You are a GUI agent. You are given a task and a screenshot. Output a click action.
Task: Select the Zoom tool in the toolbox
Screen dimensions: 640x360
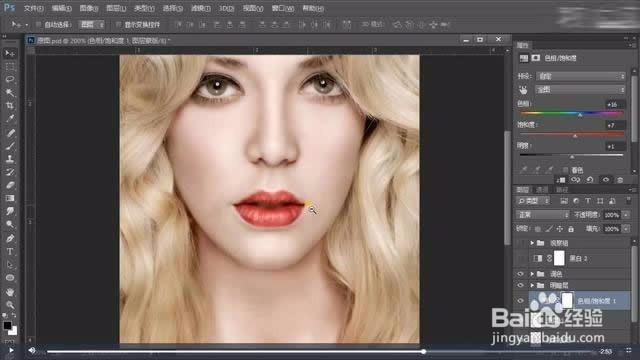click(10, 304)
